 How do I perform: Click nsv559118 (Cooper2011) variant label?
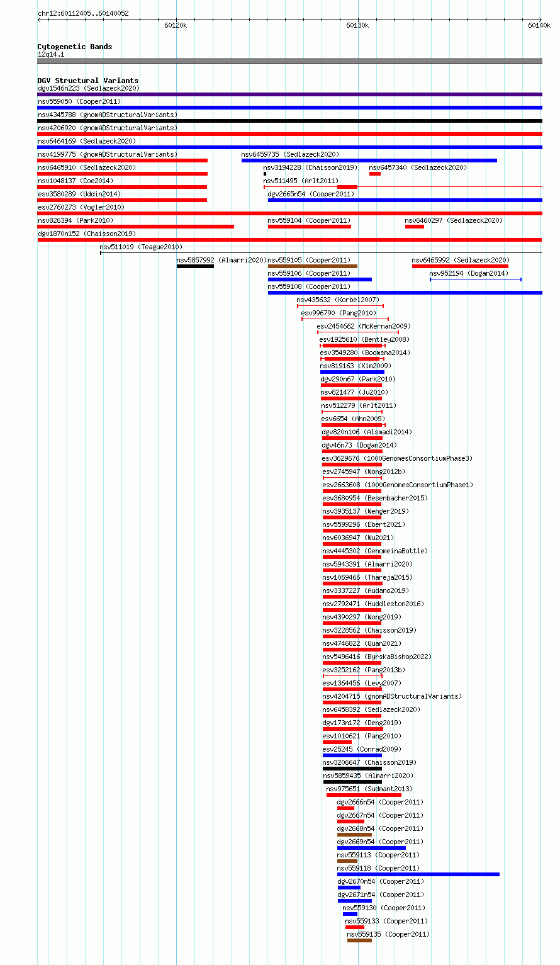378,868
